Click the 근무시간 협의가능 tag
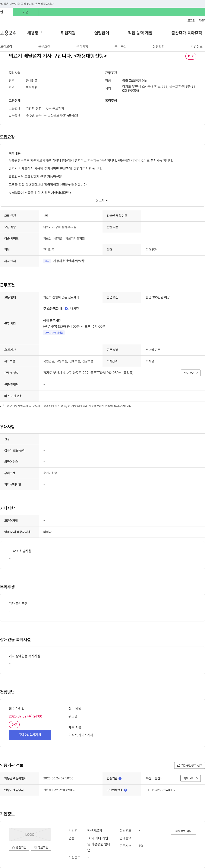The width and height of the screenshot is (205, 868). [54, 333]
